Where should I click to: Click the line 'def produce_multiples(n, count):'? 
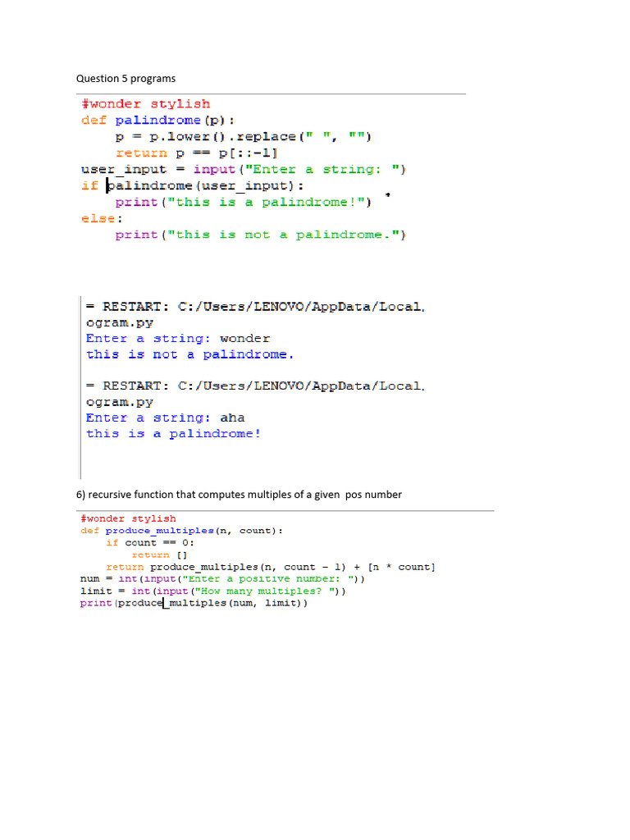[x=181, y=531]
